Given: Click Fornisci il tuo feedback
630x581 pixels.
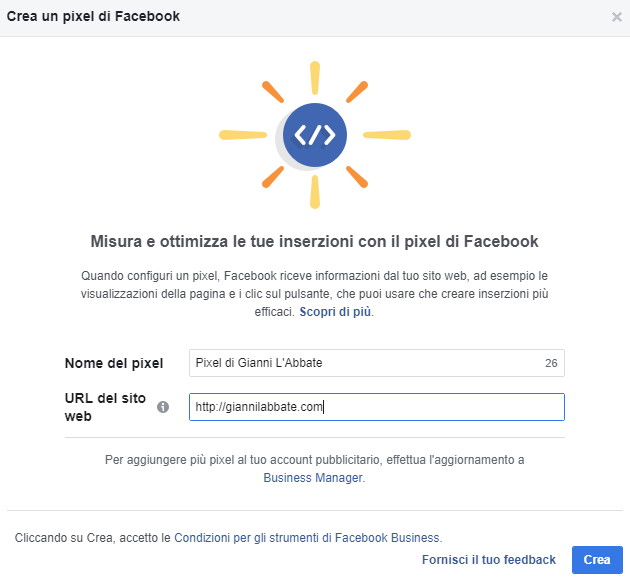Looking at the screenshot, I should [489, 560].
